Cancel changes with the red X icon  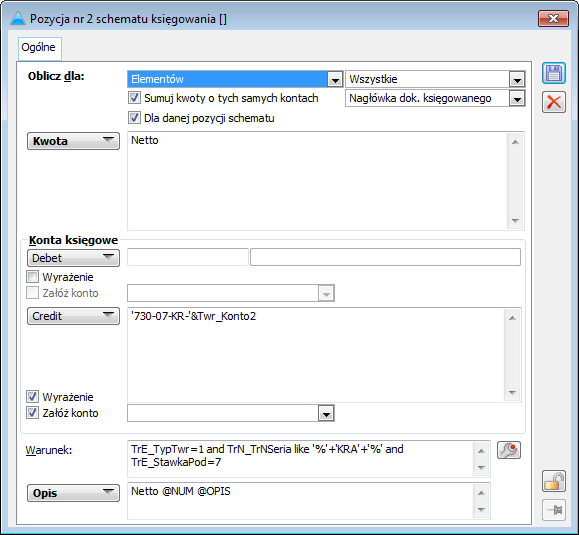554,102
